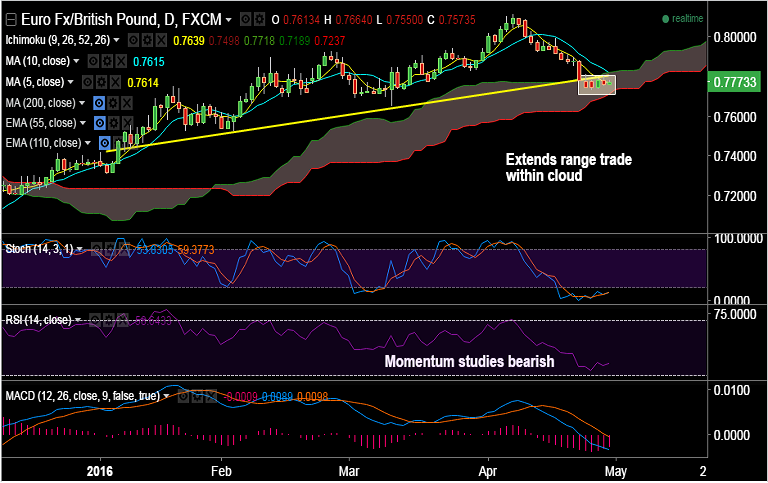Expand RSI (14, close) dropdown arrow
The image size is (768, 483).
[78, 320]
